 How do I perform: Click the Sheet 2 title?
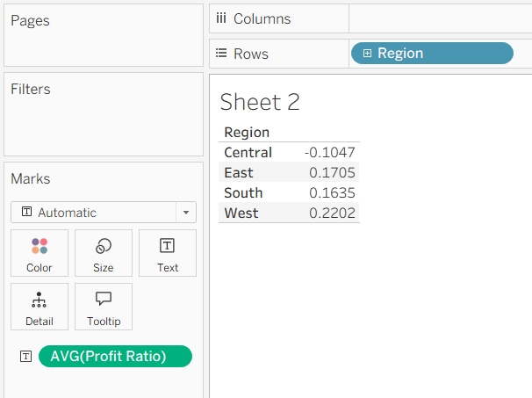click(260, 102)
